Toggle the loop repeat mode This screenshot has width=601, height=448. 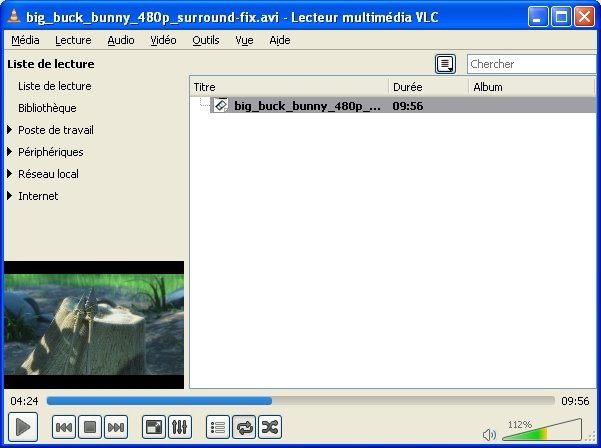pos(244,427)
